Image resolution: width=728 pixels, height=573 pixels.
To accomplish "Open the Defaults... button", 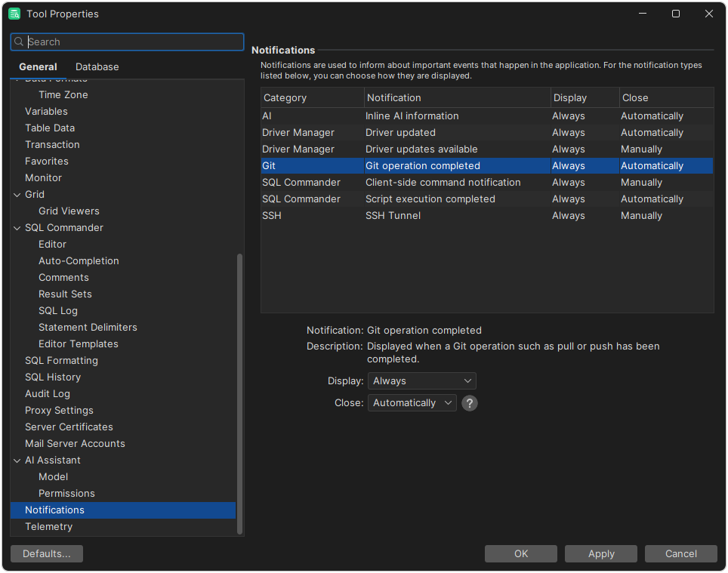I will tap(46, 553).
